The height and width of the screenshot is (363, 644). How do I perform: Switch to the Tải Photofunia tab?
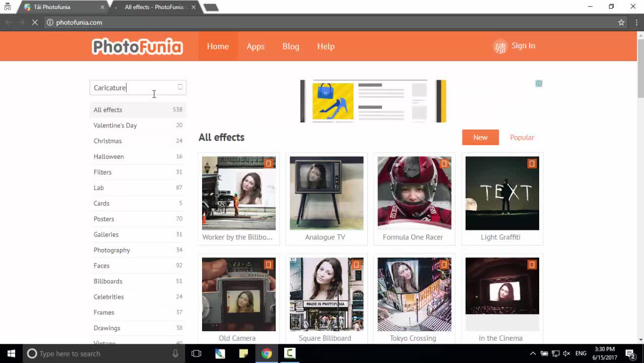pyautogui.click(x=61, y=7)
